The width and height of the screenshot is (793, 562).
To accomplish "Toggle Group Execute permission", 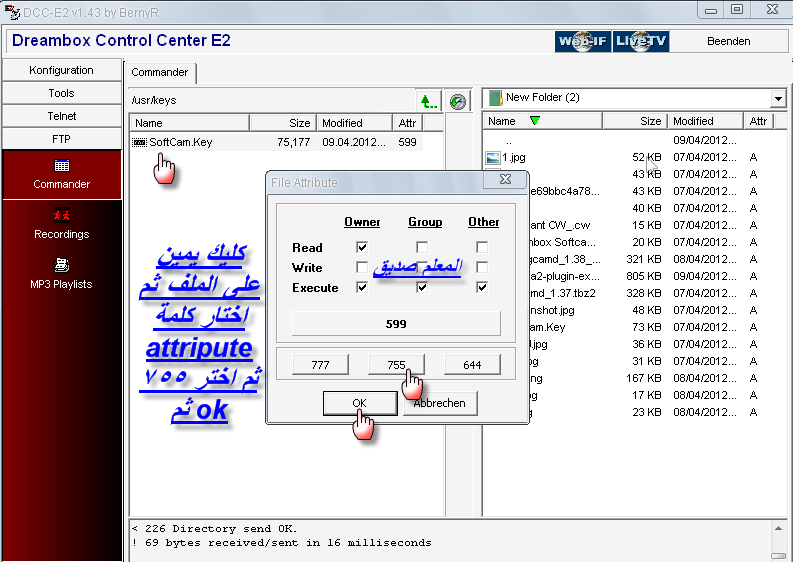I will click(x=422, y=287).
